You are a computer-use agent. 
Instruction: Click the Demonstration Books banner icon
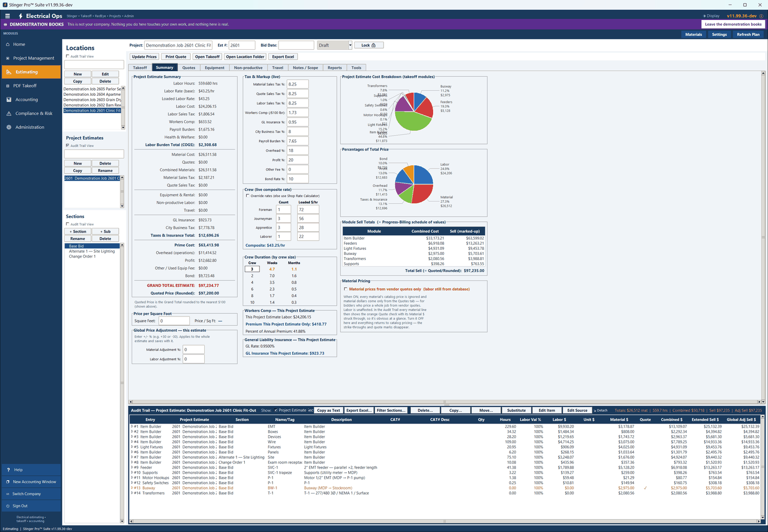point(6,24)
